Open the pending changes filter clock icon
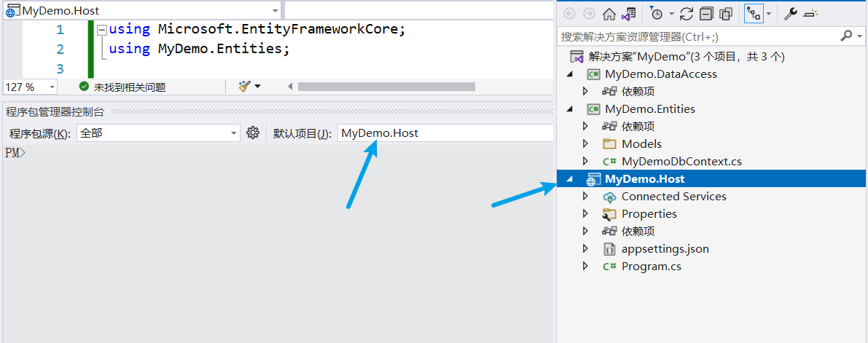This screenshot has height=343, width=868. 656,14
